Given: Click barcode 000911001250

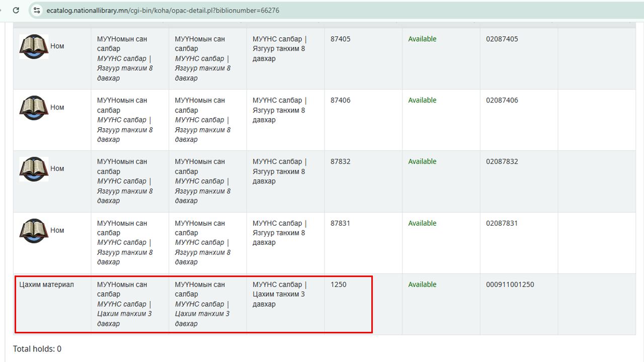Looking at the screenshot, I should [x=510, y=285].
